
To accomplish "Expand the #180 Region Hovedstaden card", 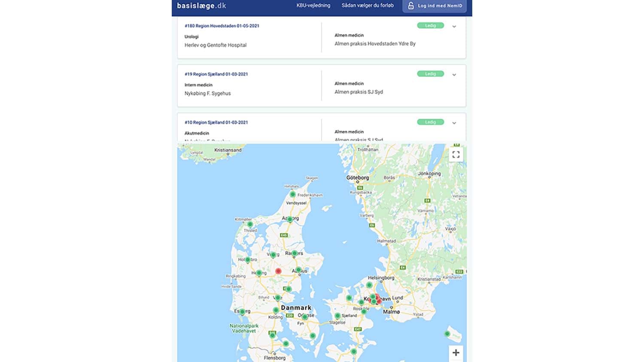I will pyautogui.click(x=454, y=27).
